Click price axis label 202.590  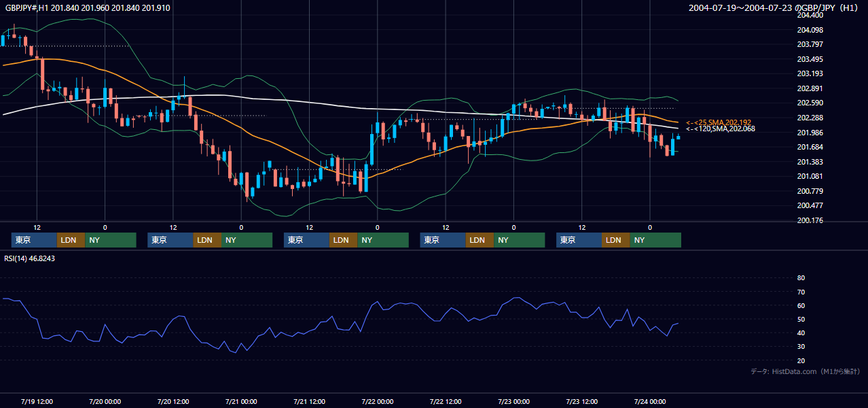click(x=809, y=103)
